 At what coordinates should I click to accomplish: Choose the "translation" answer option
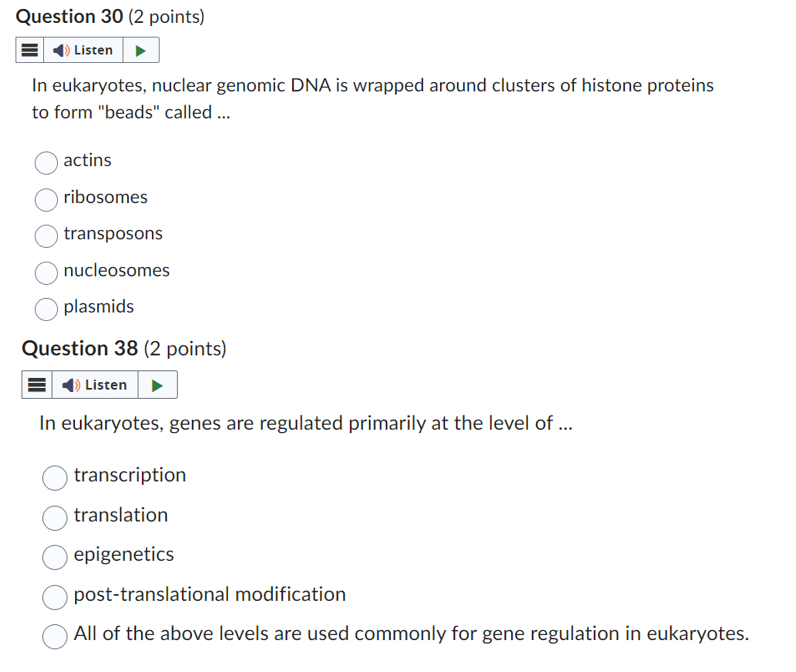55,518
